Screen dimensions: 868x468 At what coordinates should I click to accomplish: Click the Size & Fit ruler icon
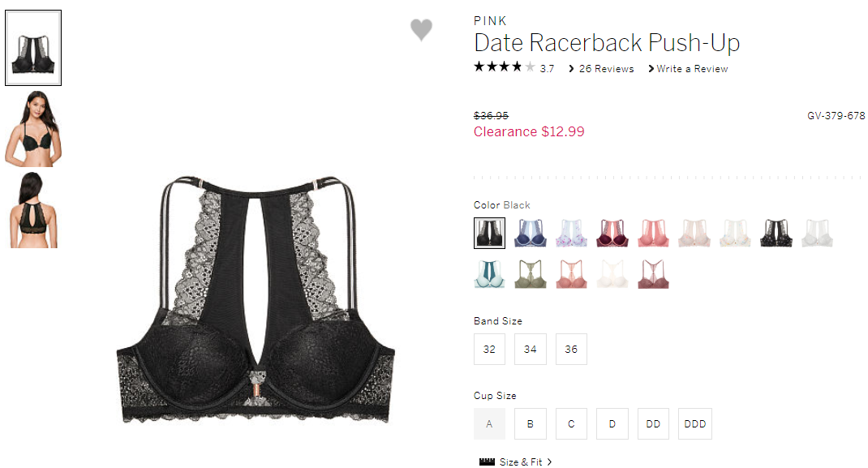click(x=488, y=462)
